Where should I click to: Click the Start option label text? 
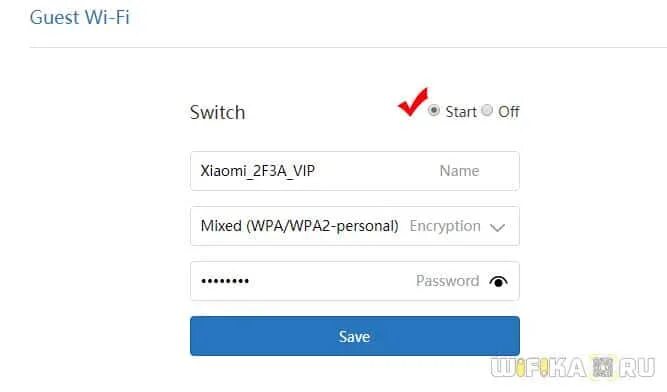(x=461, y=112)
